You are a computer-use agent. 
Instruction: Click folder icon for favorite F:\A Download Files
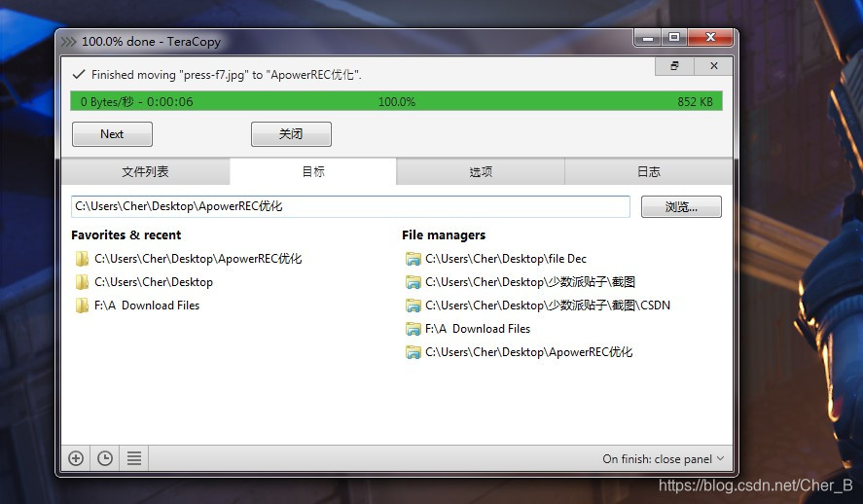pos(82,306)
